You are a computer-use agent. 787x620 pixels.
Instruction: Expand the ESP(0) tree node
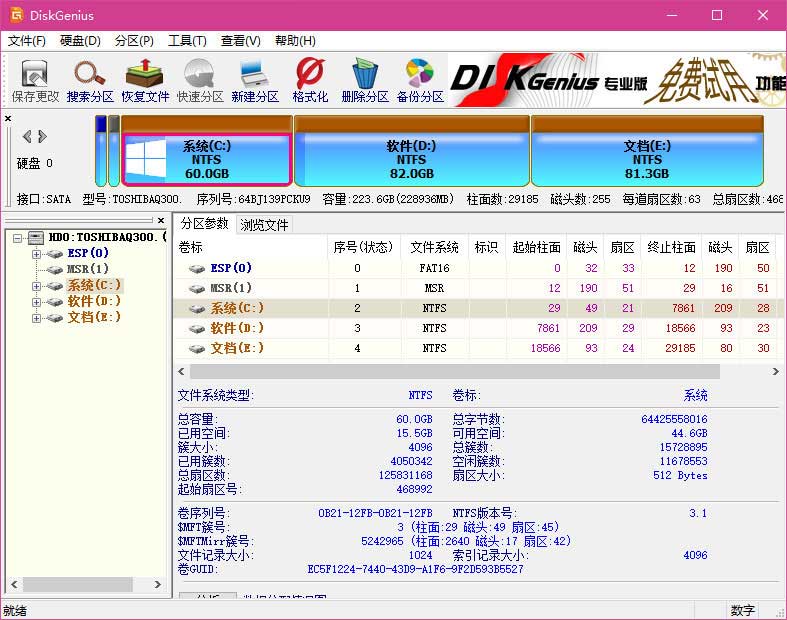point(36,254)
